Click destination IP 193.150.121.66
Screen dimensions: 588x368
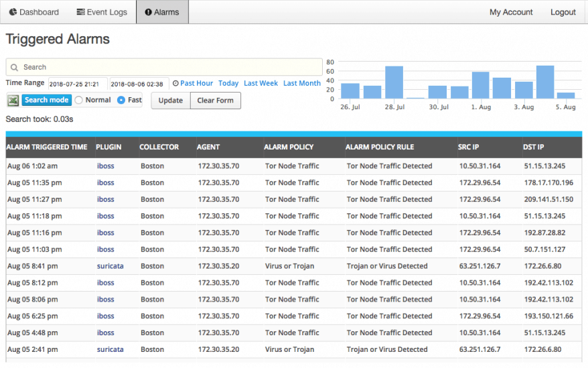548,316
